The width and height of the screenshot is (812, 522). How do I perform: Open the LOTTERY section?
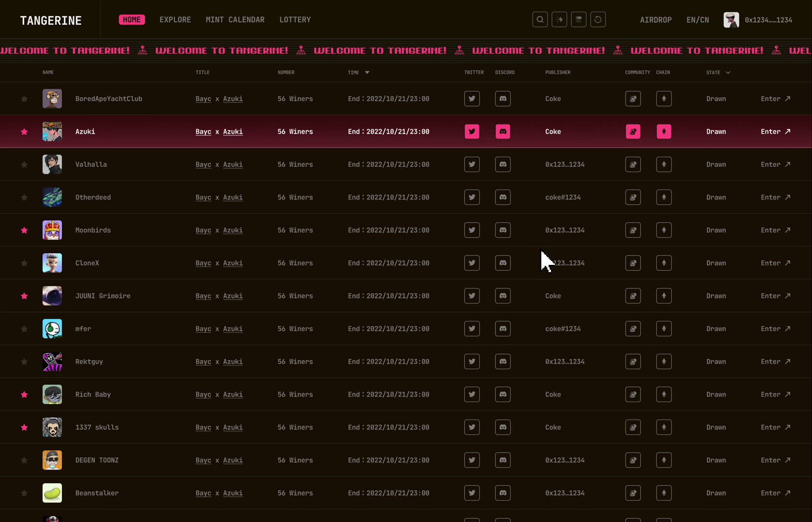coord(295,20)
